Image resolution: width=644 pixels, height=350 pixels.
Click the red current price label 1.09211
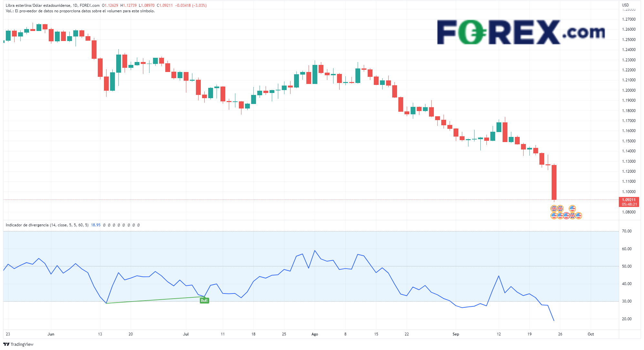click(x=629, y=200)
